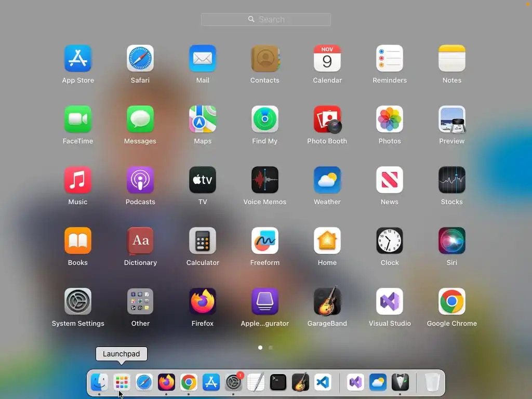Open Finder in the Dock
This screenshot has height=399, width=532.
99,382
